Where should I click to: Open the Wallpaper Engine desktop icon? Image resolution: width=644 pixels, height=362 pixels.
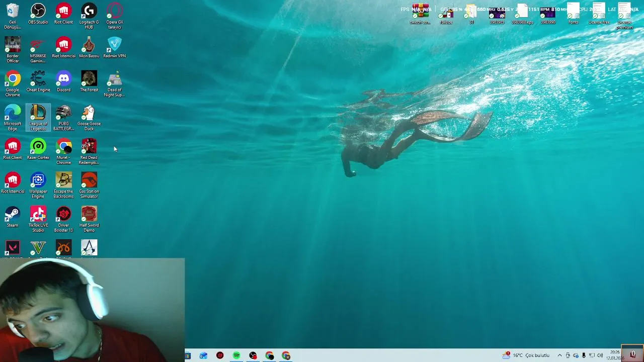point(38,186)
